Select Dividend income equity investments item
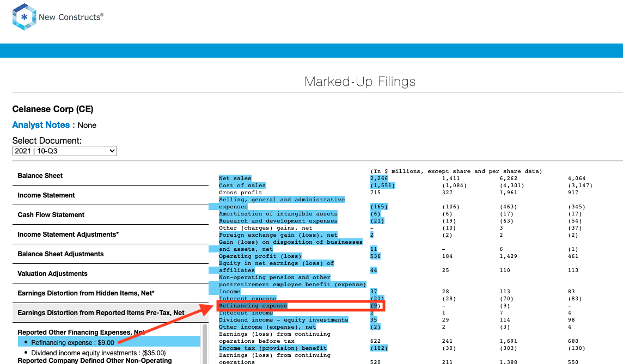 99,353
